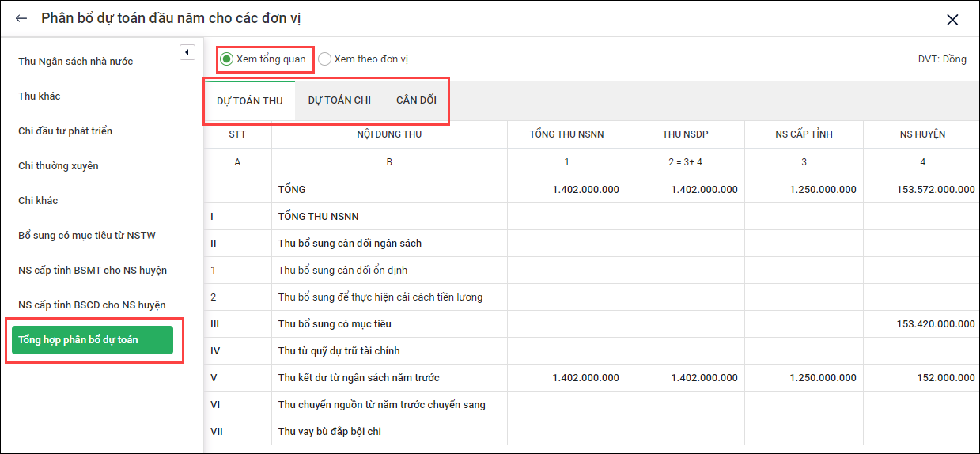Switch to the DỰ TOÁN THU tab
Image resolution: width=980 pixels, height=454 pixels.
coord(250,100)
